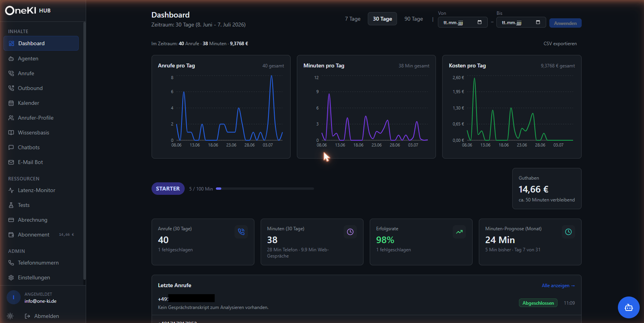Click the STARTER plan badge
The width and height of the screenshot is (644, 323).
168,189
